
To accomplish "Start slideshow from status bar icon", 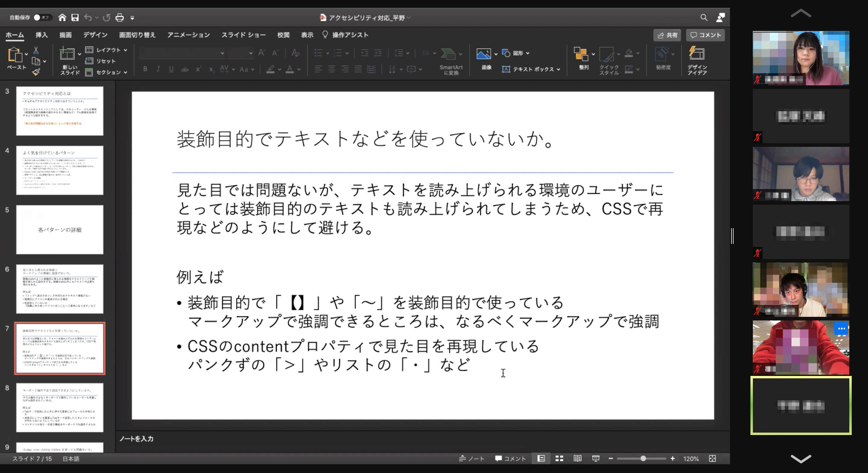I will (596, 459).
